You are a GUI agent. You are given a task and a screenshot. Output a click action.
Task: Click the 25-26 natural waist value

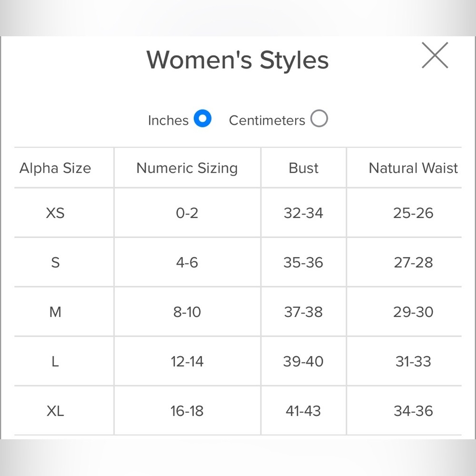point(413,213)
